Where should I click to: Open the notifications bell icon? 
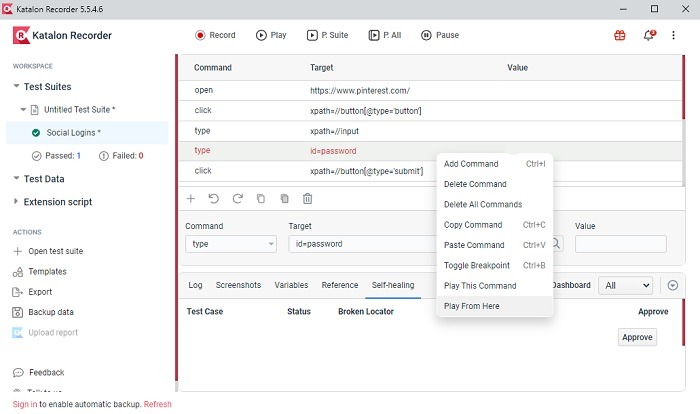[x=649, y=35]
